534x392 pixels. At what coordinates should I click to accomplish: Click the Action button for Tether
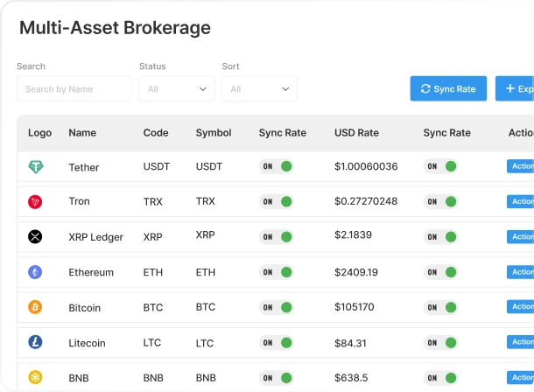click(520, 166)
